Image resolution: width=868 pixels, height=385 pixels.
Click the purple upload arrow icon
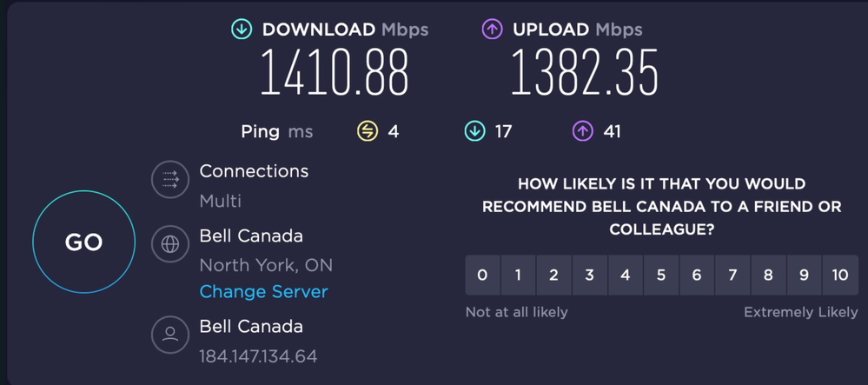pos(492,29)
